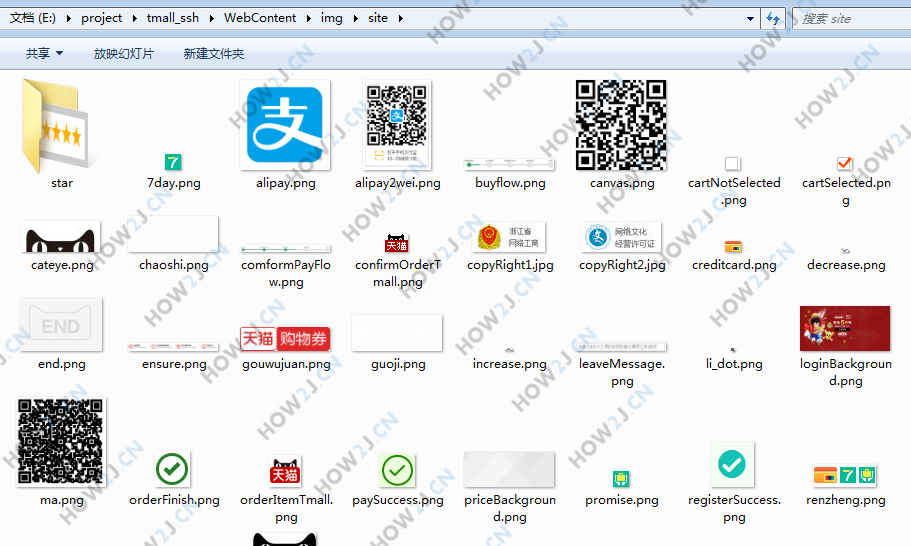This screenshot has width=911, height=546.
Task: Select the orderFinish.png checkmark icon
Action: (173, 469)
